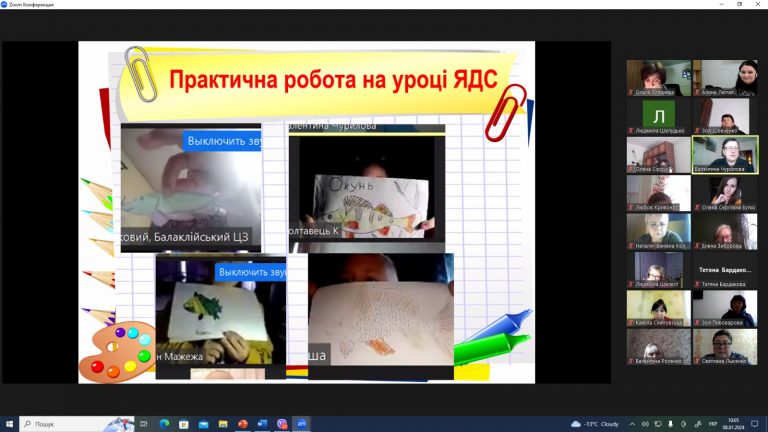
Task: Open the clock and date in system tray
Action: (732, 424)
